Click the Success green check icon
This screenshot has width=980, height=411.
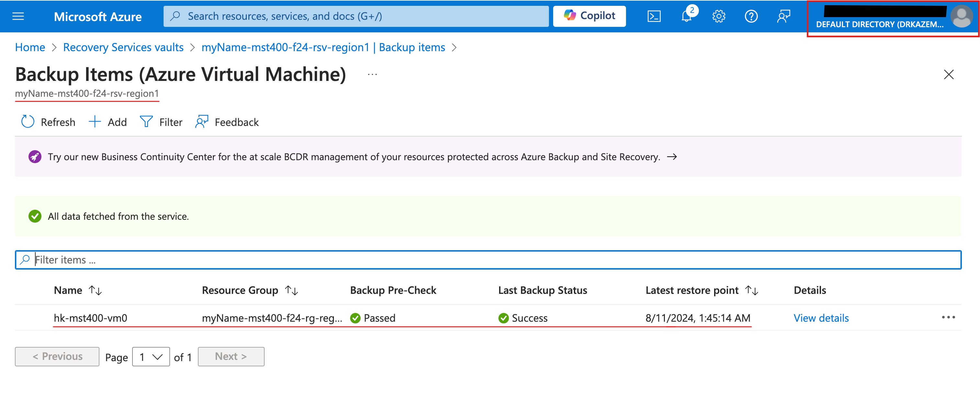pos(503,318)
